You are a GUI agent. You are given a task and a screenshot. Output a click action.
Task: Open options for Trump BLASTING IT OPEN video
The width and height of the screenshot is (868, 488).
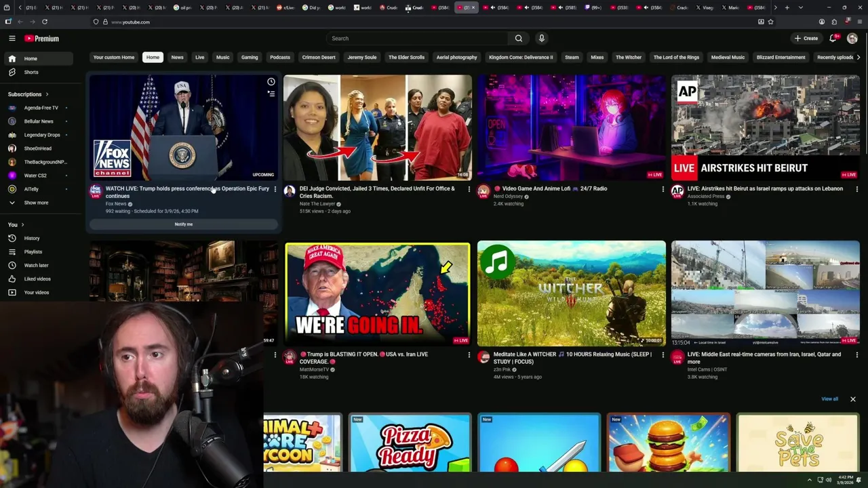coord(469,354)
